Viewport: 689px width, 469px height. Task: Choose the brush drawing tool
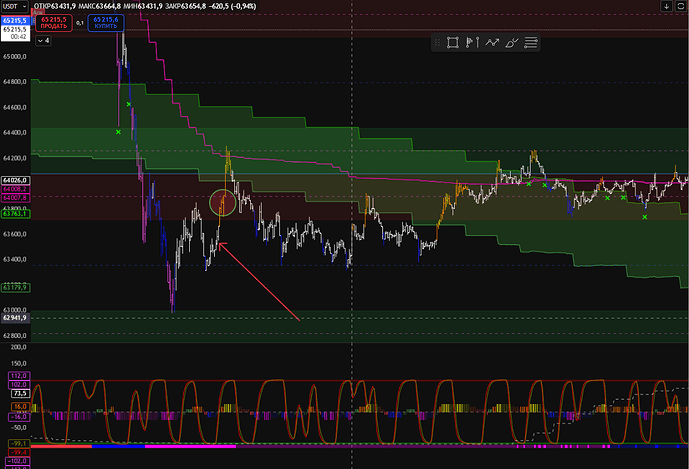tap(511, 43)
